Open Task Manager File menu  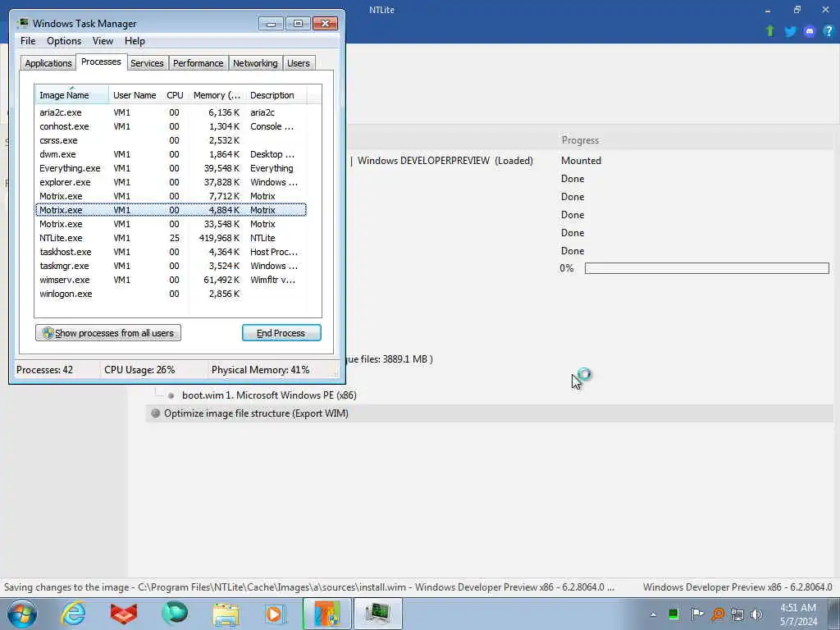tap(28, 41)
